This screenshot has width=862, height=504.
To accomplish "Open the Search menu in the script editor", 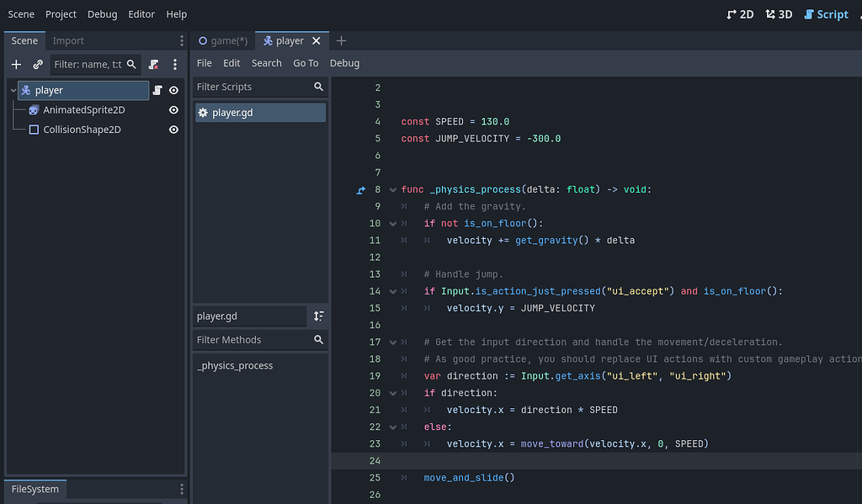I will tap(267, 62).
